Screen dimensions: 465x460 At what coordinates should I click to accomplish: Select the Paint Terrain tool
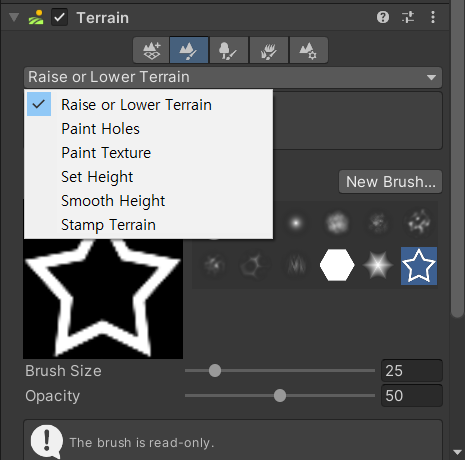tap(189, 50)
